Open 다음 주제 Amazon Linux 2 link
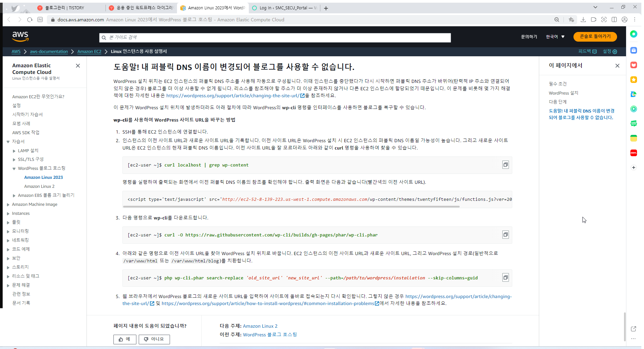644x349 pixels. tap(260, 326)
